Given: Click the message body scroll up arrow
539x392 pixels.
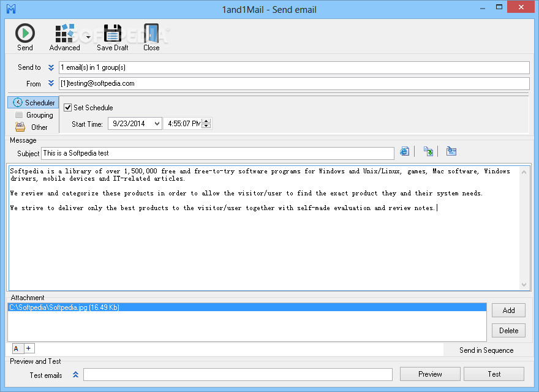Looking at the screenshot, I should (524, 172).
